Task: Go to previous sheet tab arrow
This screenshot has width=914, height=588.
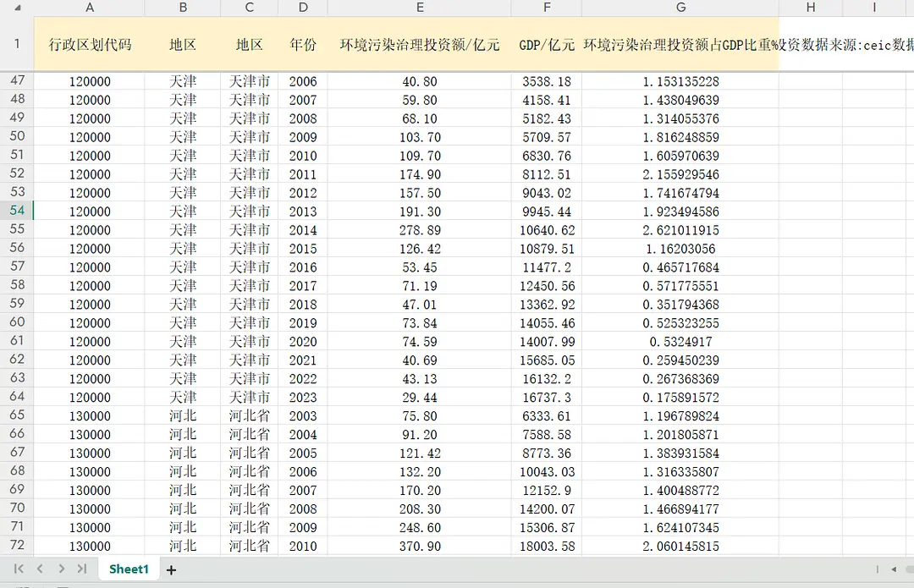Action: [40, 569]
